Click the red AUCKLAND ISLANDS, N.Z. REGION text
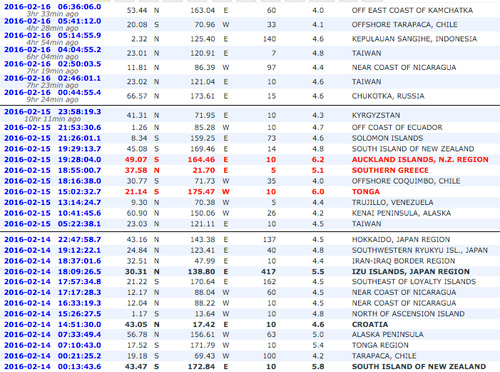The width and height of the screenshot is (500, 372). point(420,159)
